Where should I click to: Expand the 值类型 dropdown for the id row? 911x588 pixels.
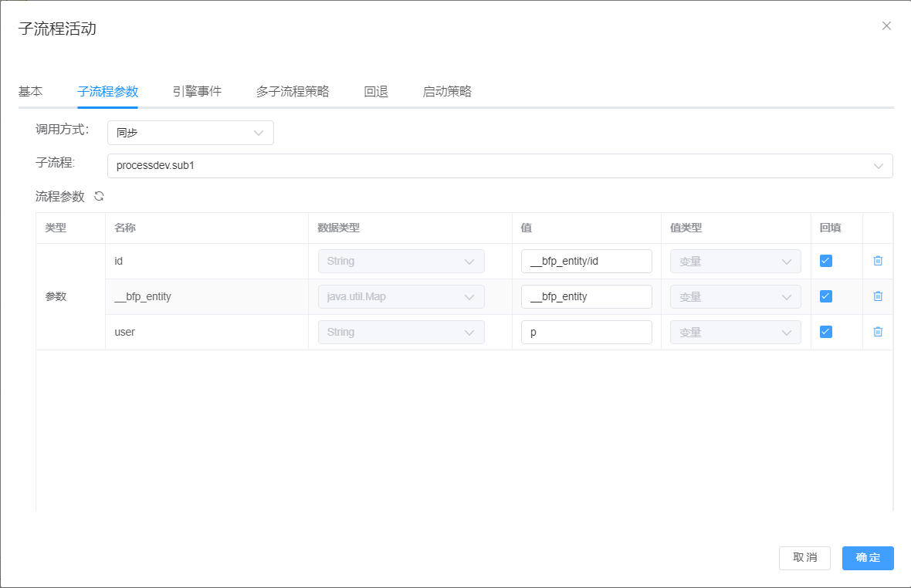point(735,261)
